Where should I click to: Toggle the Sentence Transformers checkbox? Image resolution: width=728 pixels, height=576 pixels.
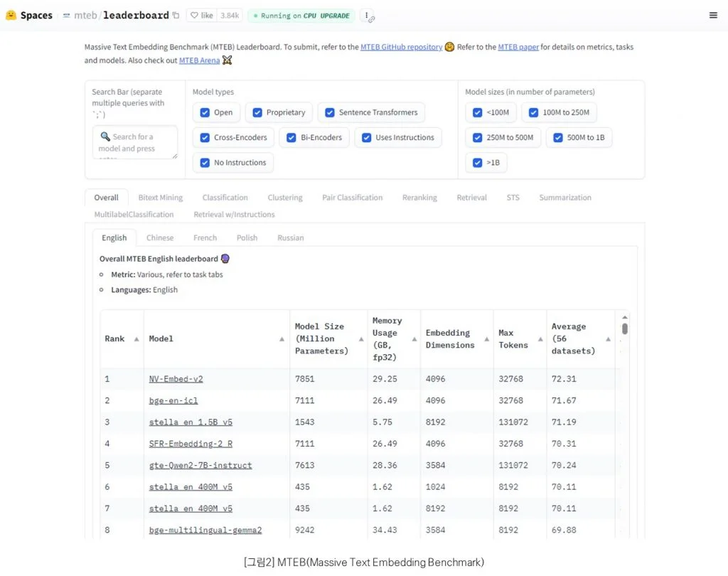(x=330, y=112)
